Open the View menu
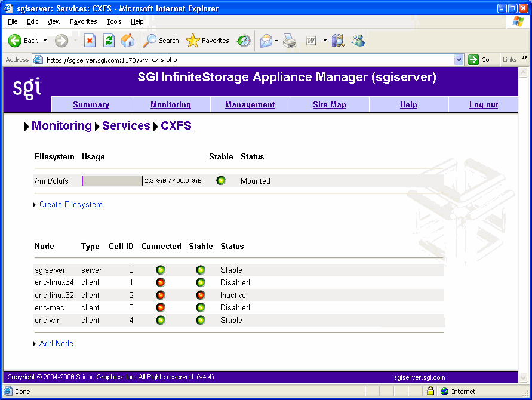Viewport: 532px width, 400px height. 54,21
